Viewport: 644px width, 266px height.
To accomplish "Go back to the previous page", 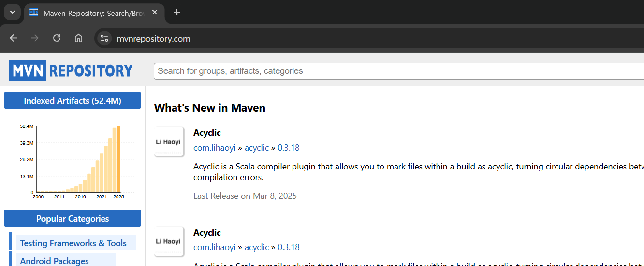I will (x=13, y=38).
